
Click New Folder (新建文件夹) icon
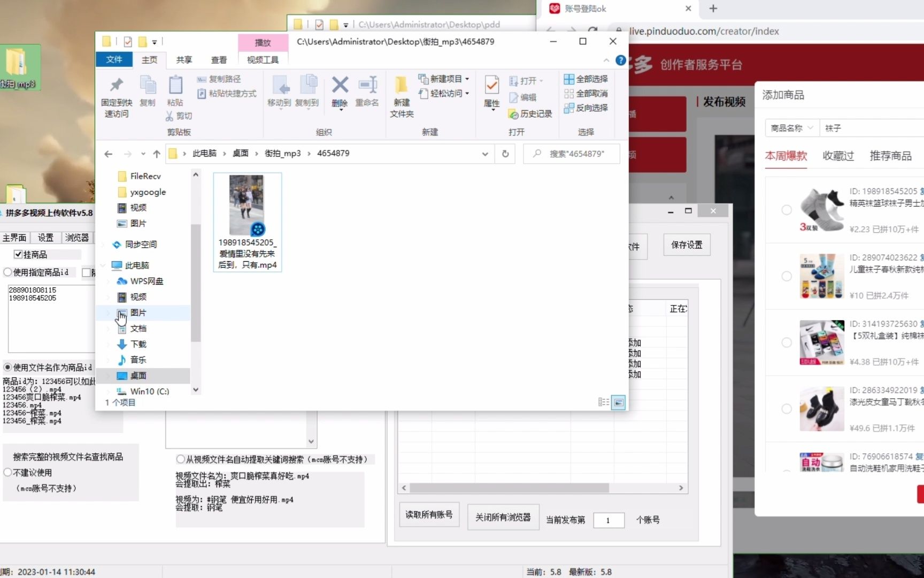point(402,85)
